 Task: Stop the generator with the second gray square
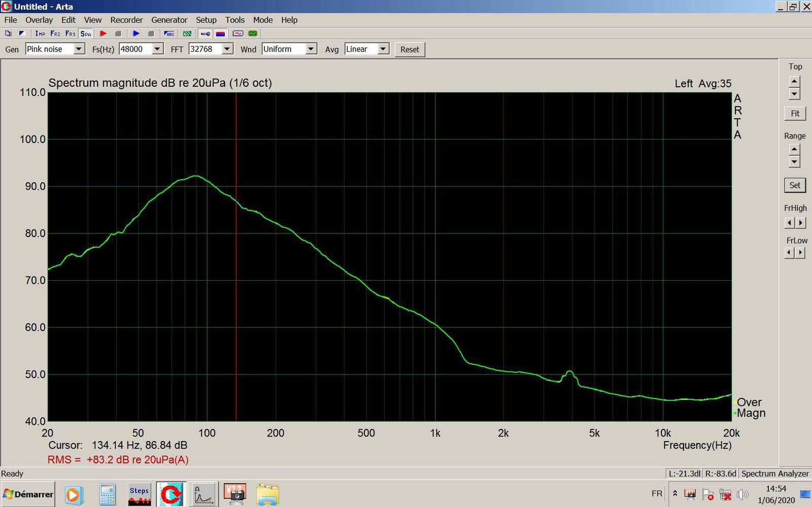click(x=151, y=33)
